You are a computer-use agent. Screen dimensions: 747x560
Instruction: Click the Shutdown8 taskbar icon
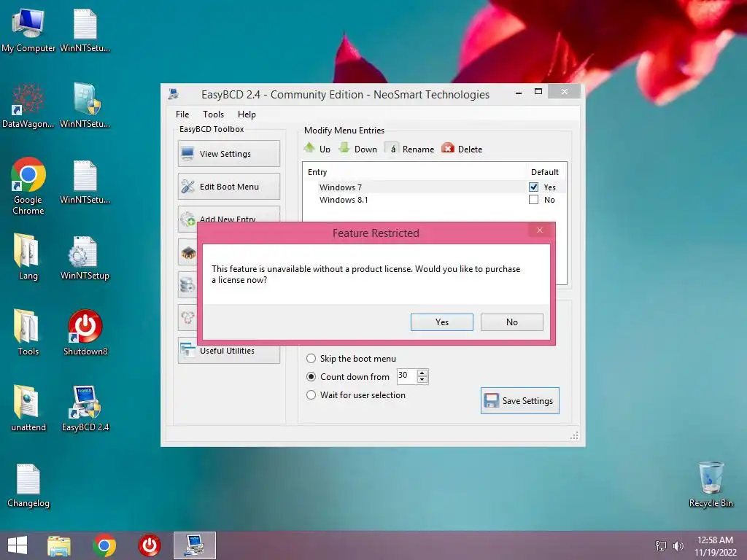[x=149, y=545]
